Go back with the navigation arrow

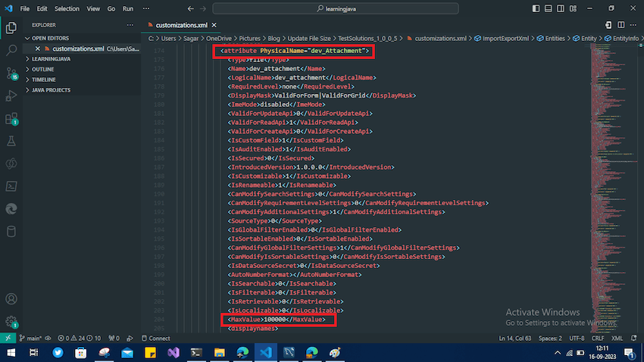click(191, 8)
